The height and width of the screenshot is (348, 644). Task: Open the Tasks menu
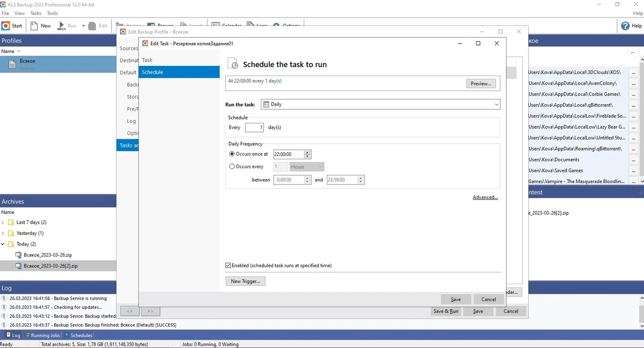36,13
